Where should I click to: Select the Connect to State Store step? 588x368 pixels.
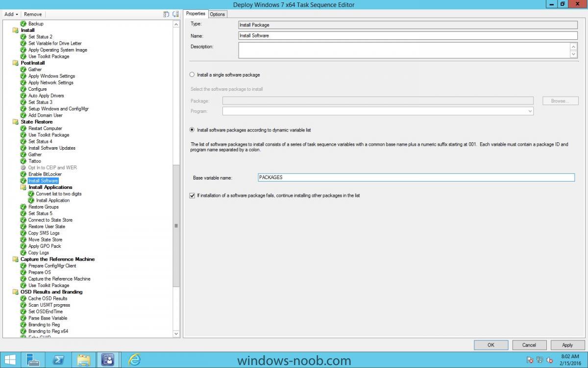click(50, 220)
